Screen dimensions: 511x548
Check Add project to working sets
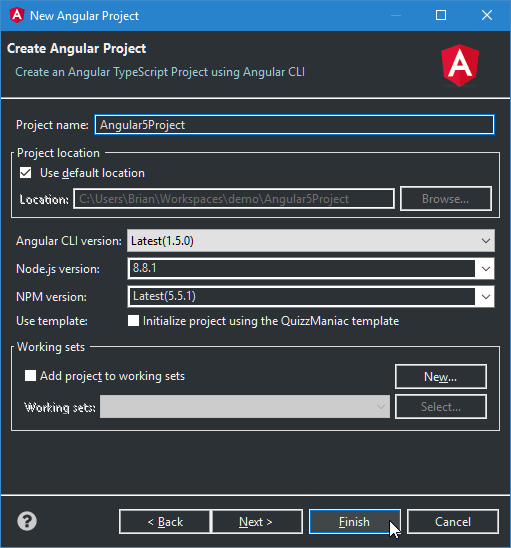[30, 376]
